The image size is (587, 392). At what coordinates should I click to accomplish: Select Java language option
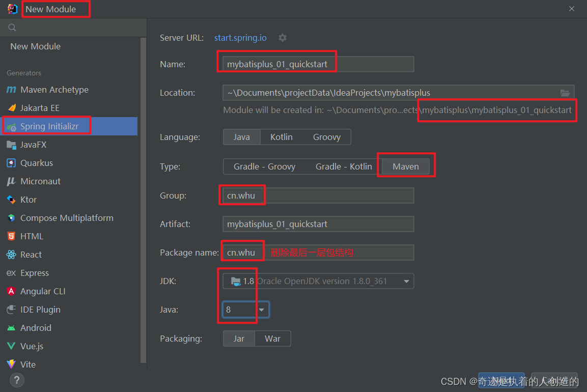coord(241,137)
